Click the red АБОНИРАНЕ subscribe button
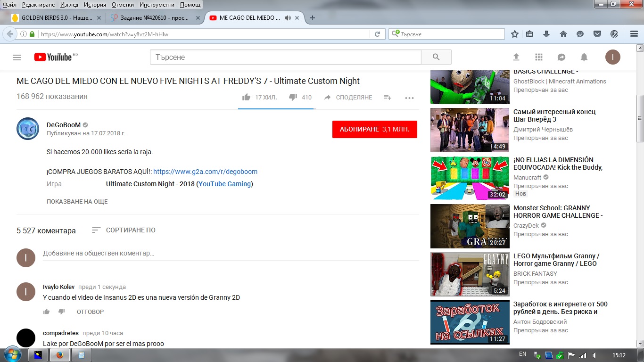This screenshot has width=644, height=362. click(x=375, y=129)
